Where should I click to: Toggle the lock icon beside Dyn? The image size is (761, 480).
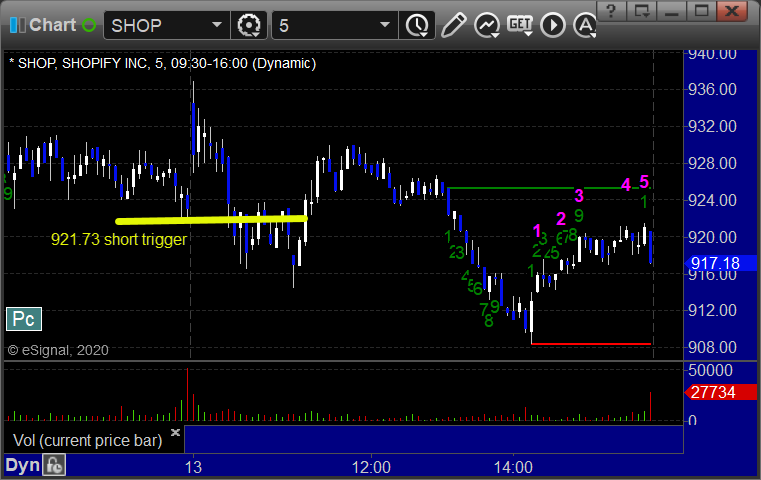pyautogui.click(x=54, y=465)
